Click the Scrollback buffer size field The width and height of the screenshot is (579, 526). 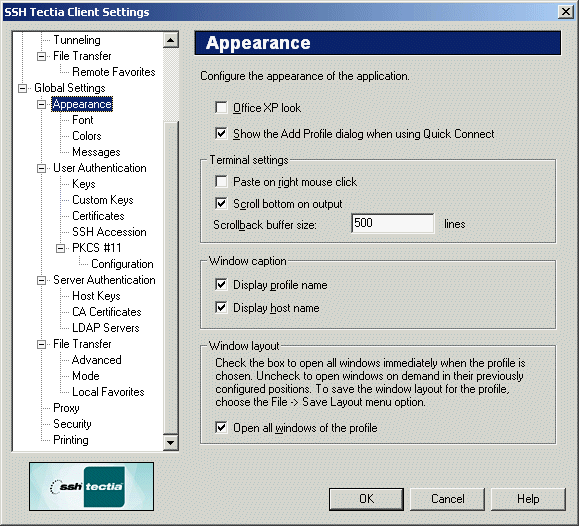click(x=393, y=223)
